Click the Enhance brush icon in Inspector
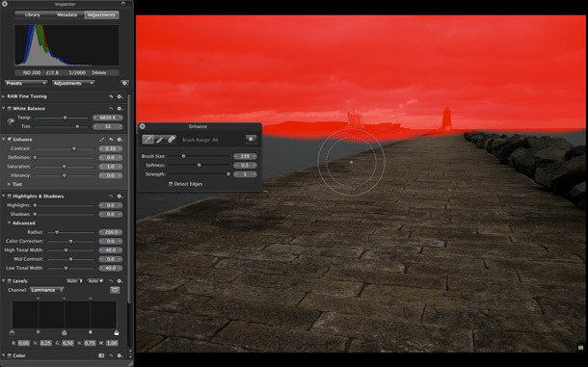This screenshot has width=588, height=367. click(102, 139)
